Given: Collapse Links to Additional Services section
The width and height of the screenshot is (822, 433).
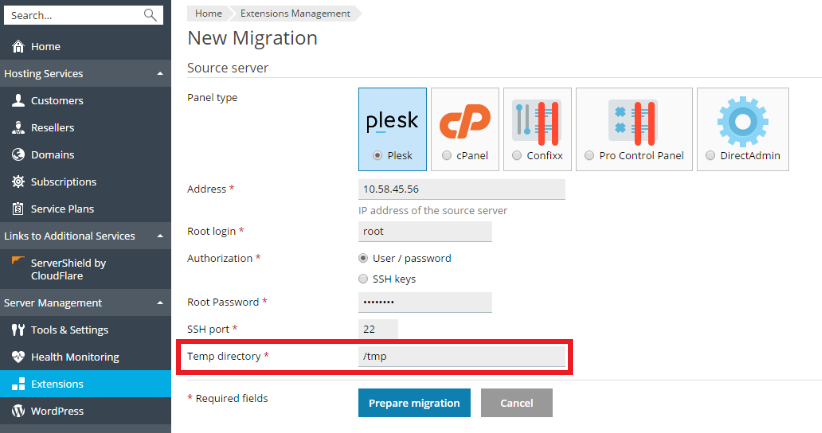Looking at the screenshot, I should point(160,236).
